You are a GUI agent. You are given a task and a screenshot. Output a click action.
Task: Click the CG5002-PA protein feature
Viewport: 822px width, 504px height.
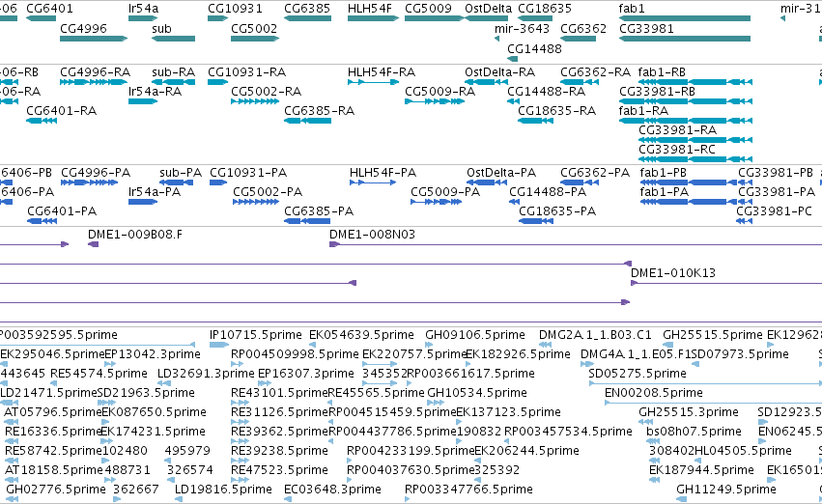[x=256, y=202]
